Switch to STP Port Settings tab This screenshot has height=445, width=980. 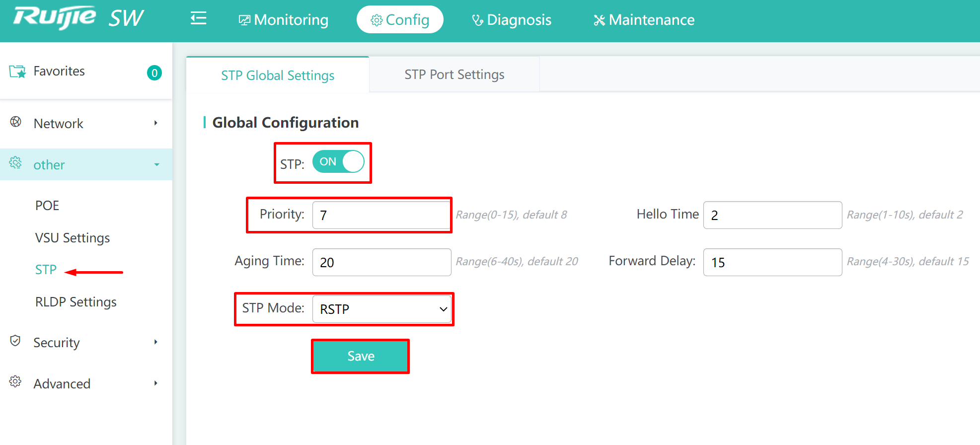454,74
